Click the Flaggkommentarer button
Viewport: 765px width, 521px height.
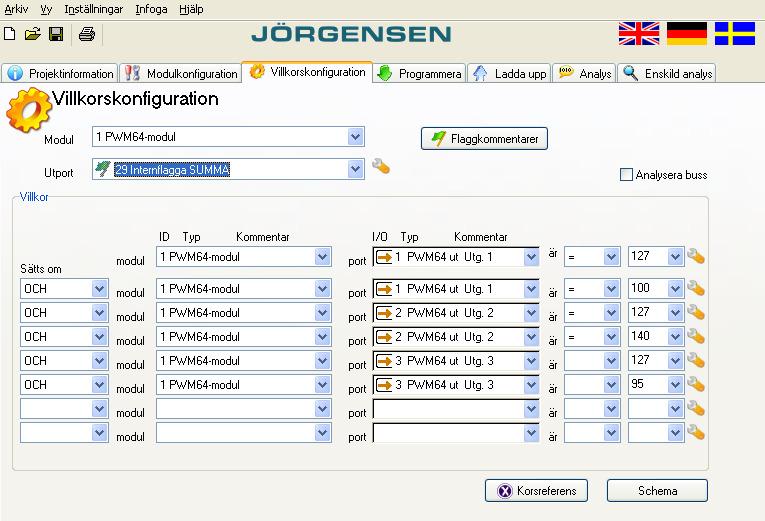point(484,139)
